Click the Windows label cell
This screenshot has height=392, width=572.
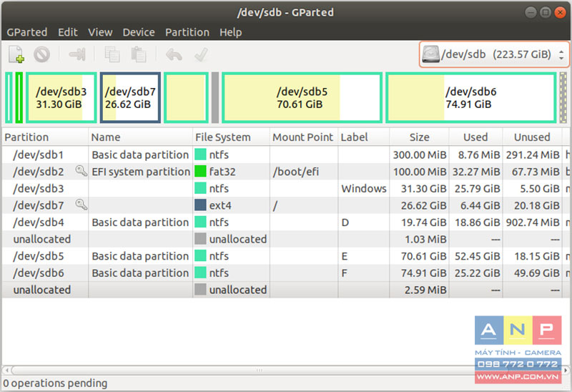(x=364, y=188)
